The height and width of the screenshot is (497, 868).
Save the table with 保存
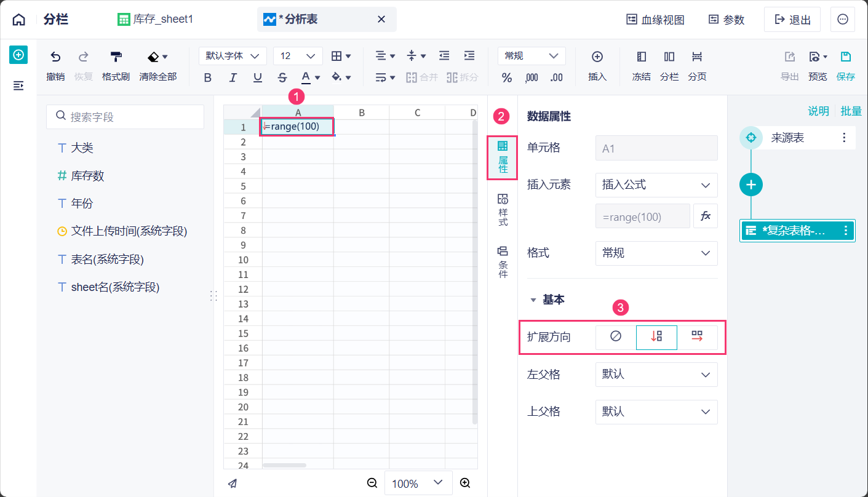tap(846, 66)
